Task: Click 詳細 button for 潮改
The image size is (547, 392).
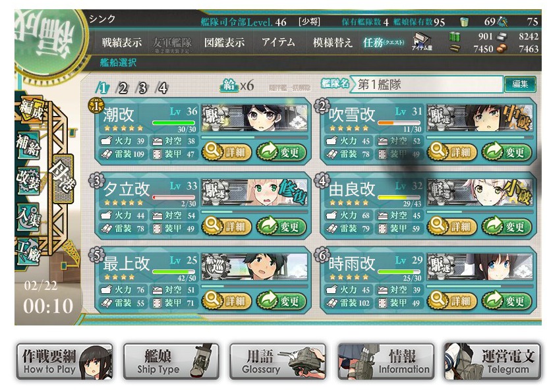Action: (x=227, y=152)
